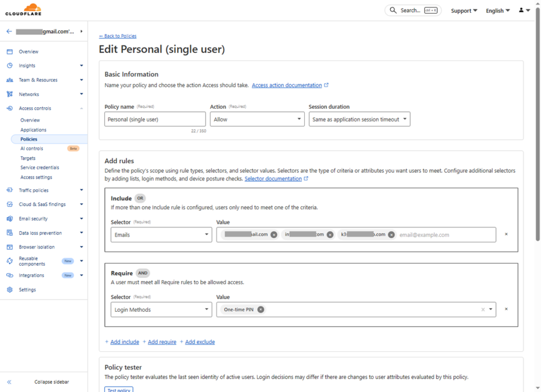Open the Emails selector dropdown
The image size is (541, 392).
point(161,235)
